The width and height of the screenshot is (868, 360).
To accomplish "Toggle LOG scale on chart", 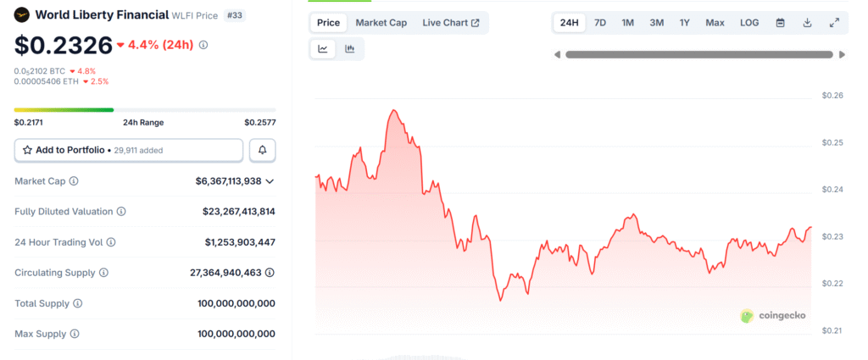I will tap(749, 22).
